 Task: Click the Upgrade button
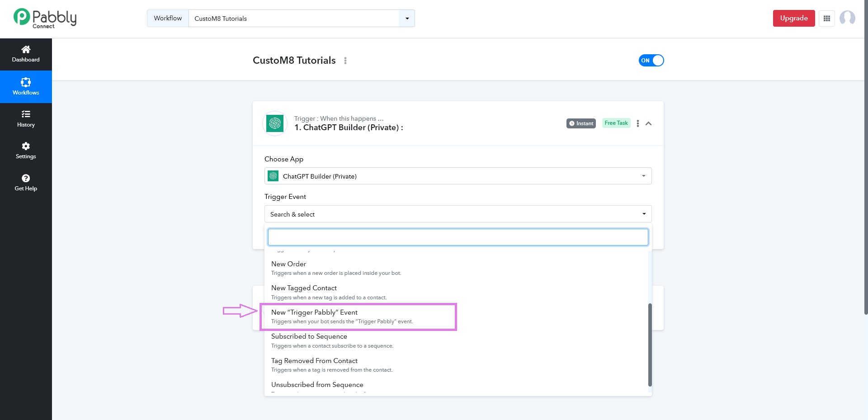pos(794,19)
